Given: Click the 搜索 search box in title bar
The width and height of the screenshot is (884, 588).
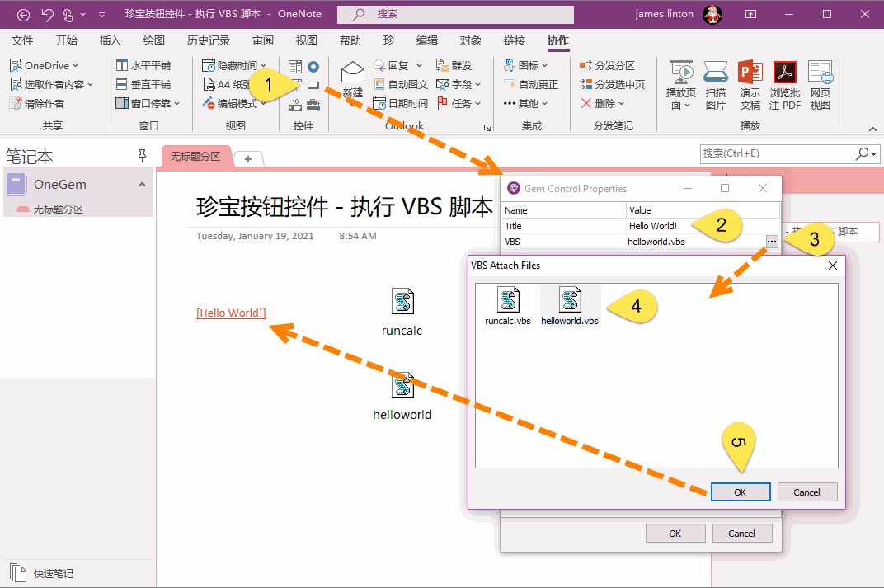Looking at the screenshot, I should tap(455, 15).
